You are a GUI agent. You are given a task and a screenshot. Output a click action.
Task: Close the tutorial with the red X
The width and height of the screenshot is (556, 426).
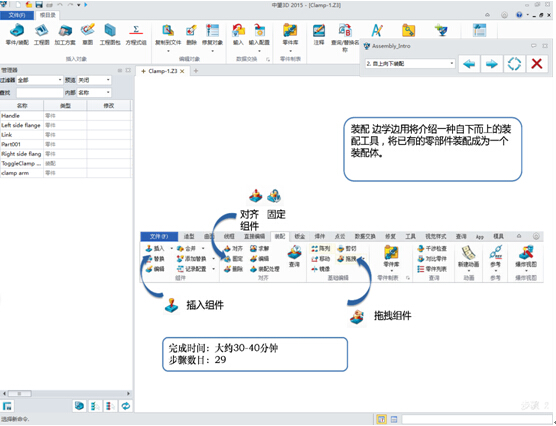[537, 64]
